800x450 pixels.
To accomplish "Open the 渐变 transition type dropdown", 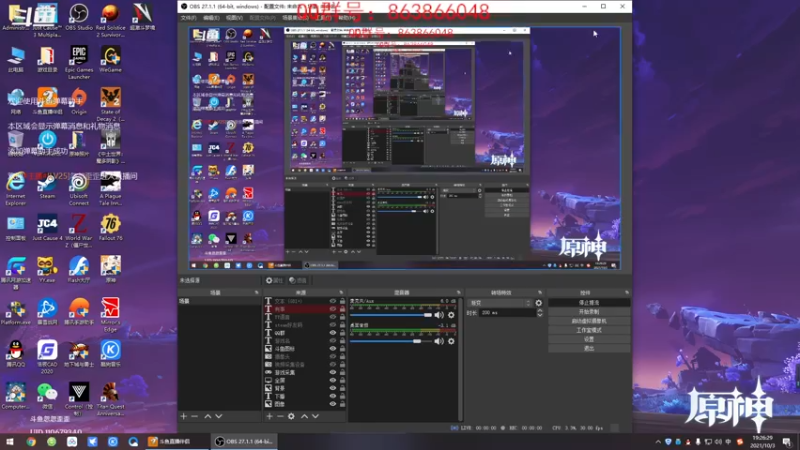I will click(500, 303).
